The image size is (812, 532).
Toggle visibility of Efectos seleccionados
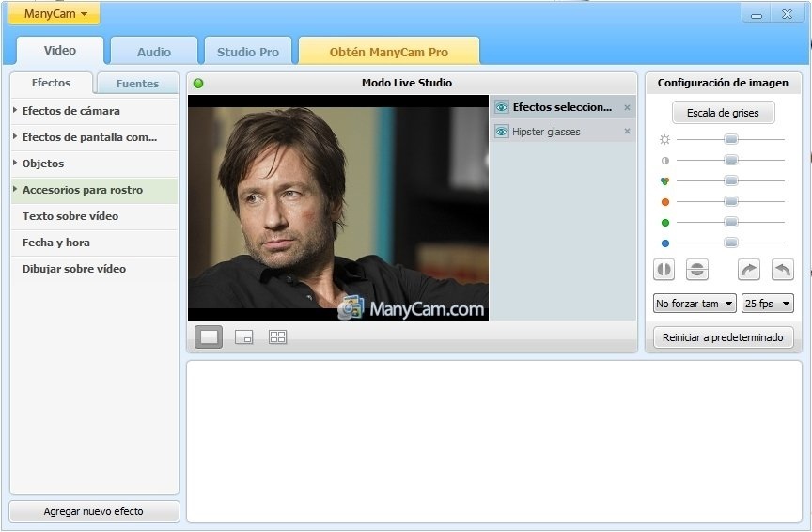[x=501, y=107]
